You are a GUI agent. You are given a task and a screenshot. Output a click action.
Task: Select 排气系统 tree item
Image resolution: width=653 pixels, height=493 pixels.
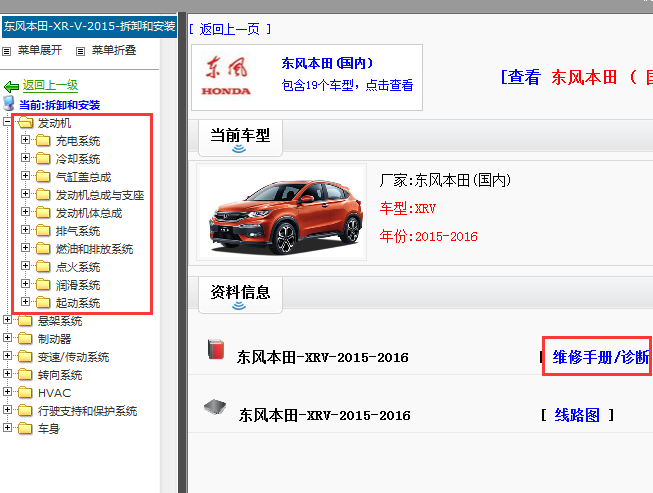78,231
